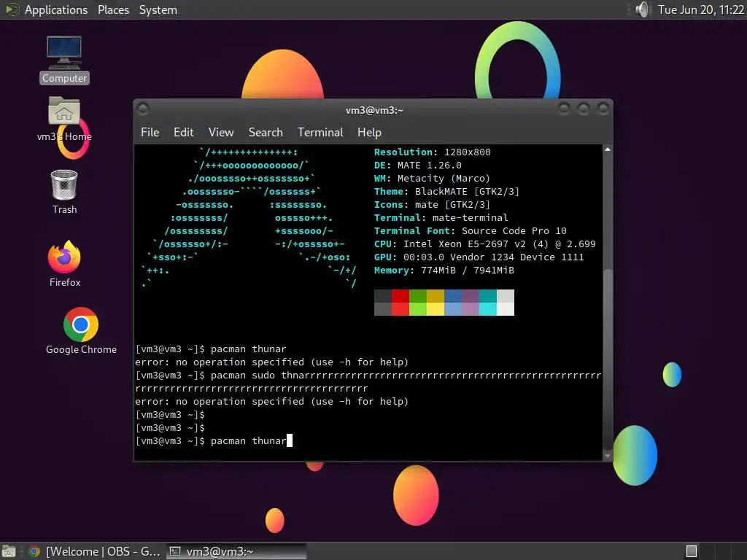This screenshot has width=747, height=560.
Task: Open the Applications menu in top panel
Action: 56,9
